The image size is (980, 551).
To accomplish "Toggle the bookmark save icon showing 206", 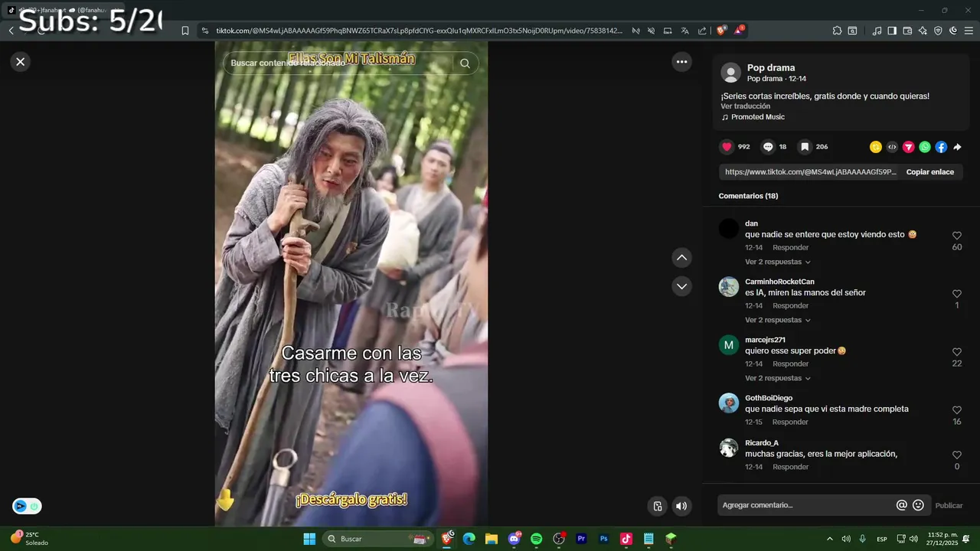I will click(805, 147).
